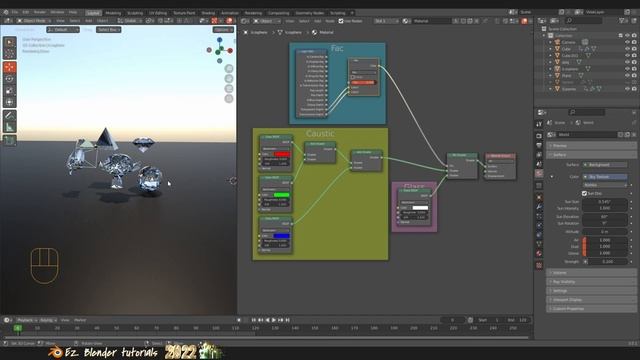This screenshot has width=640, height=360.
Task: Expand the Custom Properties panel
Action: [591, 309]
